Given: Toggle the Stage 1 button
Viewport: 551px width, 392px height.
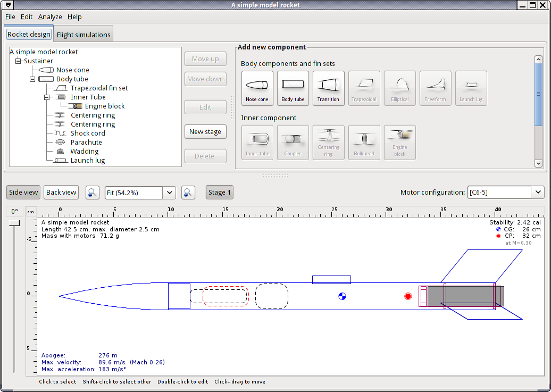Looking at the screenshot, I should 219,193.
